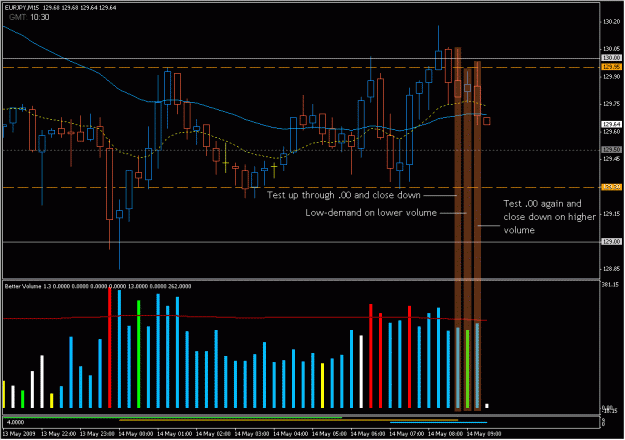Click the boxed 130.00 price level tag
Image resolution: width=625 pixels, height=440 pixels.
(611, 58)
